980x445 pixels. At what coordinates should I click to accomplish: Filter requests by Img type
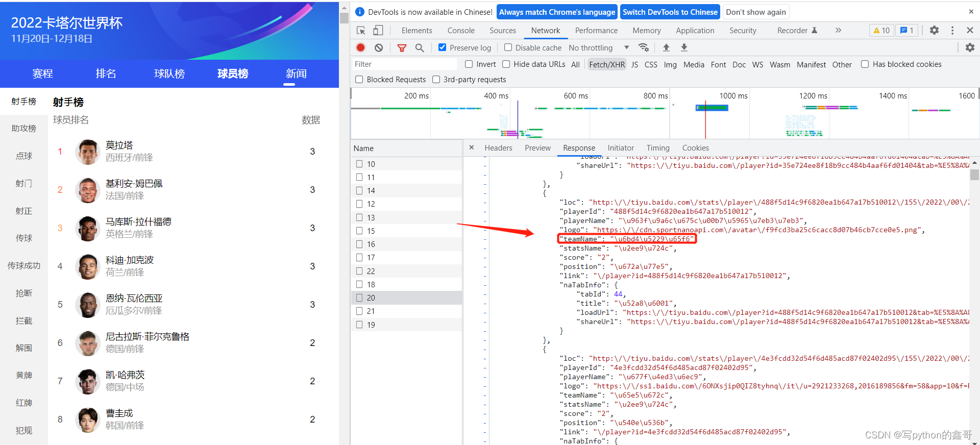tap(670, 64)
